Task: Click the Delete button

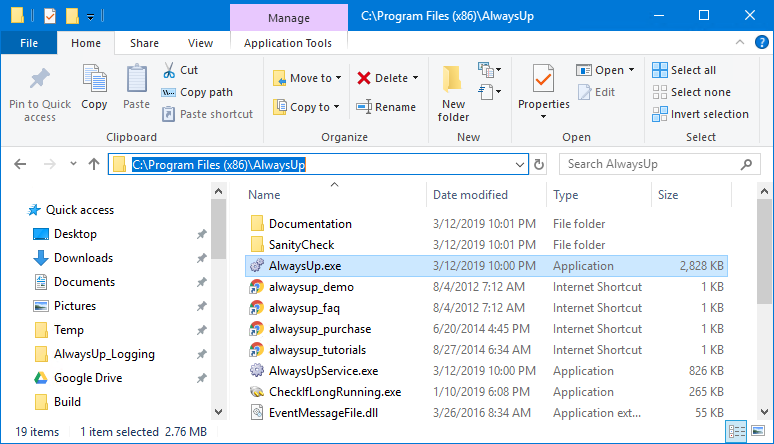Action: [383, 78]
